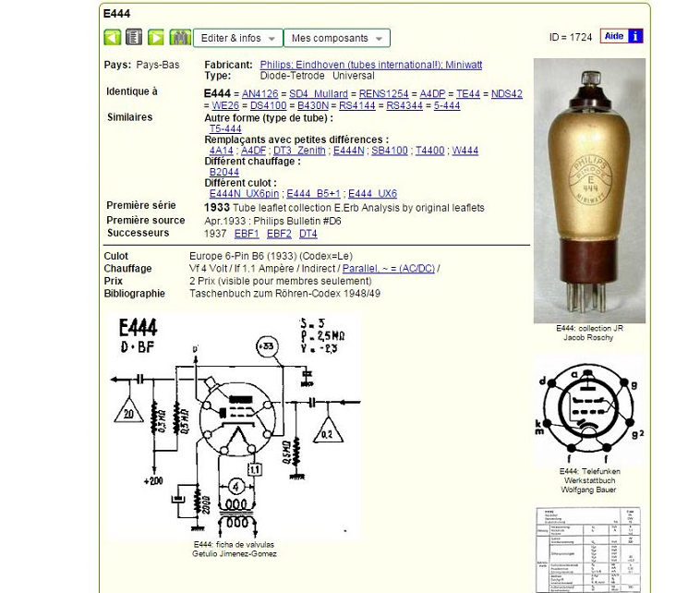Open the T4400 link
This screenshot has height=593, width=700.
(x=430, y=151)
